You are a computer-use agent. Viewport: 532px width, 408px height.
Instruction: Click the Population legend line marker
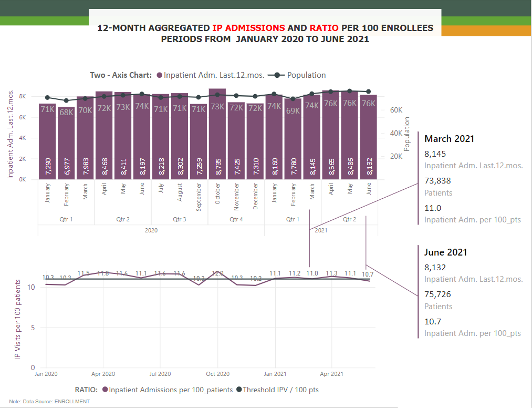(x=276, y=75)
